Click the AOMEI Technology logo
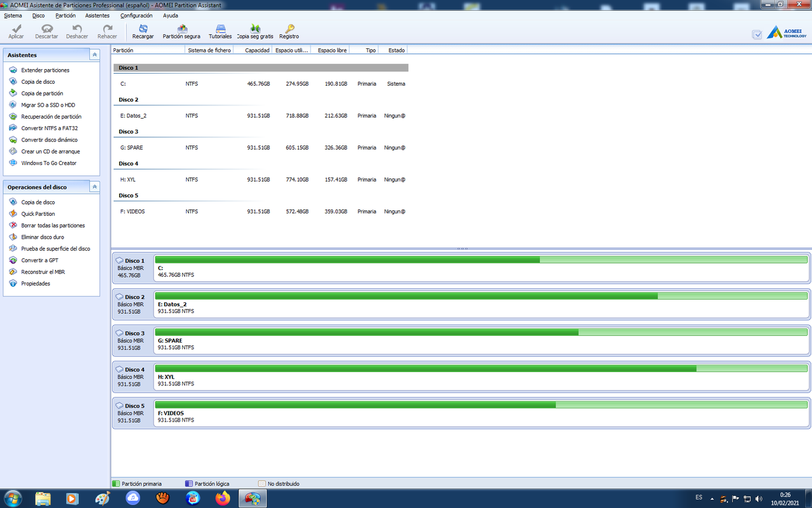 pos(787,32)
